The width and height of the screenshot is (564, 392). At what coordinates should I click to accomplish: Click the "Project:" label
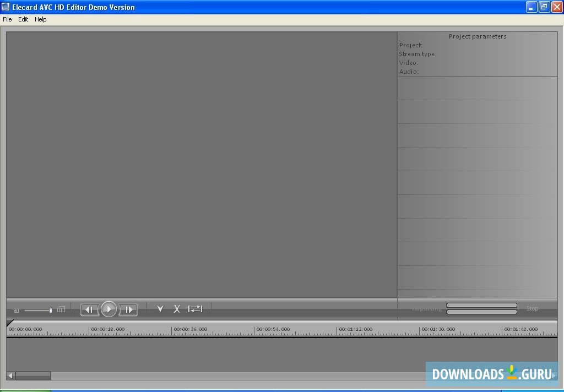pos(411,45)
